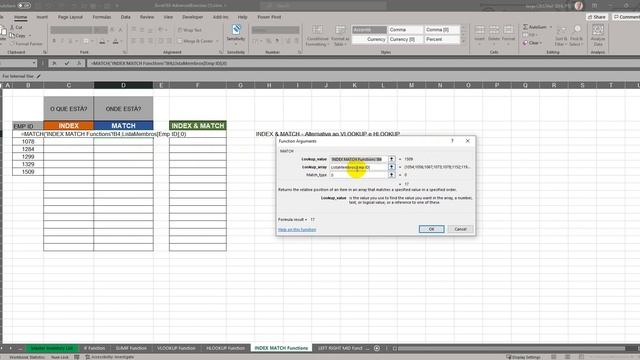Click the Share button
The height and width of the screenshot is (360, 640).
coord(597,17)
